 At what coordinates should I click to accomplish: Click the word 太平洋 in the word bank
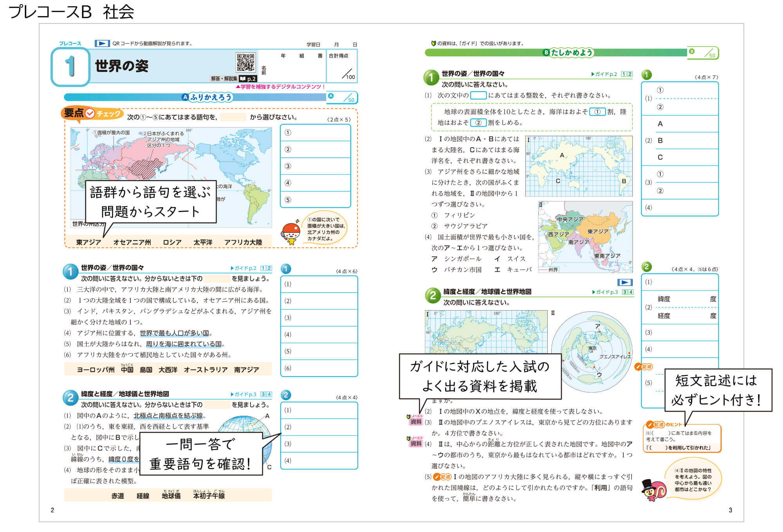click(x=203, y=243)
